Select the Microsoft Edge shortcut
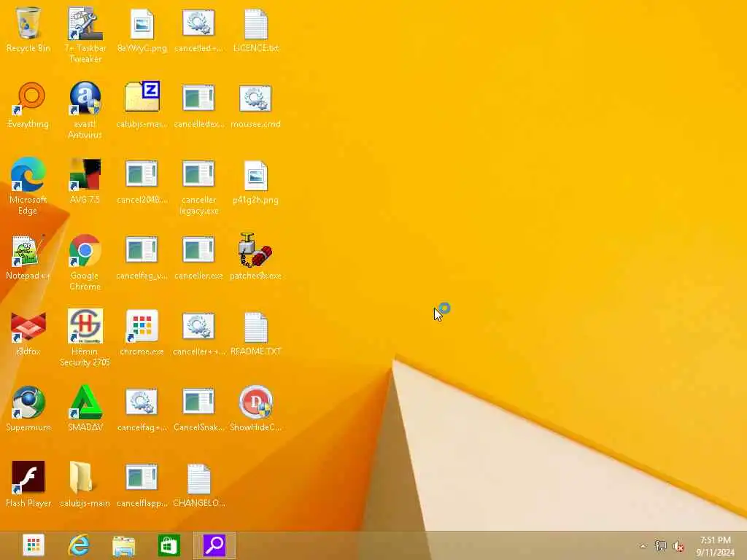The image size is (747, 560). click(x=28, y=175)
